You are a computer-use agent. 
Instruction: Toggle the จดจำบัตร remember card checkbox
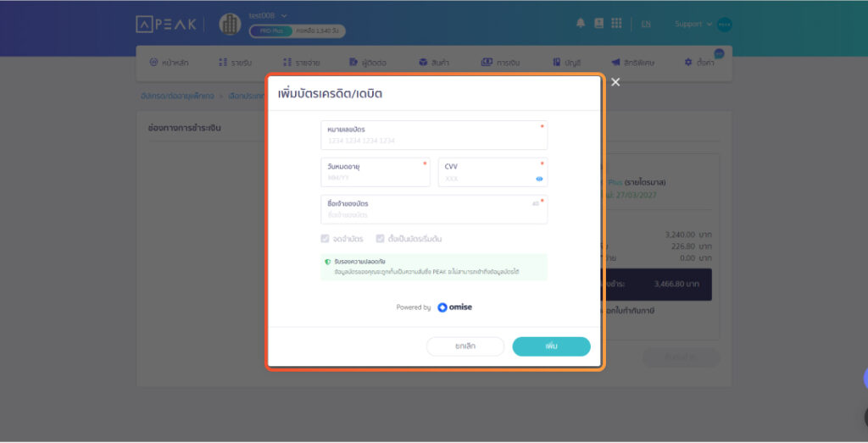[x=325, y=239]
